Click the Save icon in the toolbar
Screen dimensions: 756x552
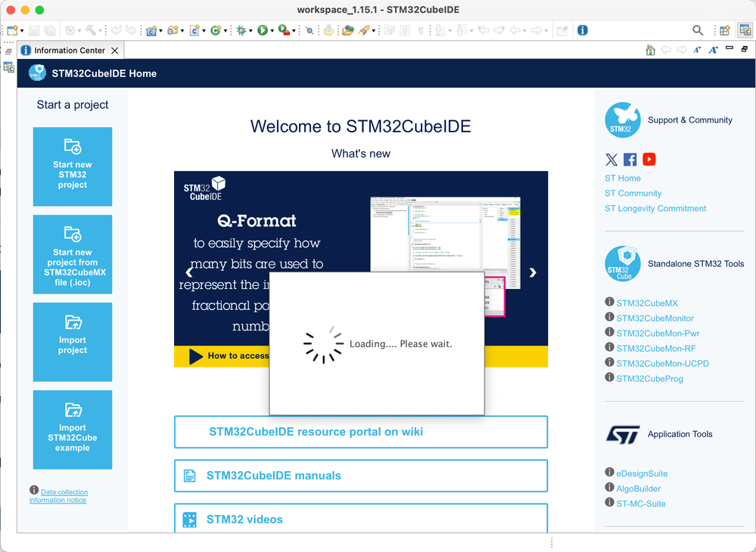click(35, 30)
